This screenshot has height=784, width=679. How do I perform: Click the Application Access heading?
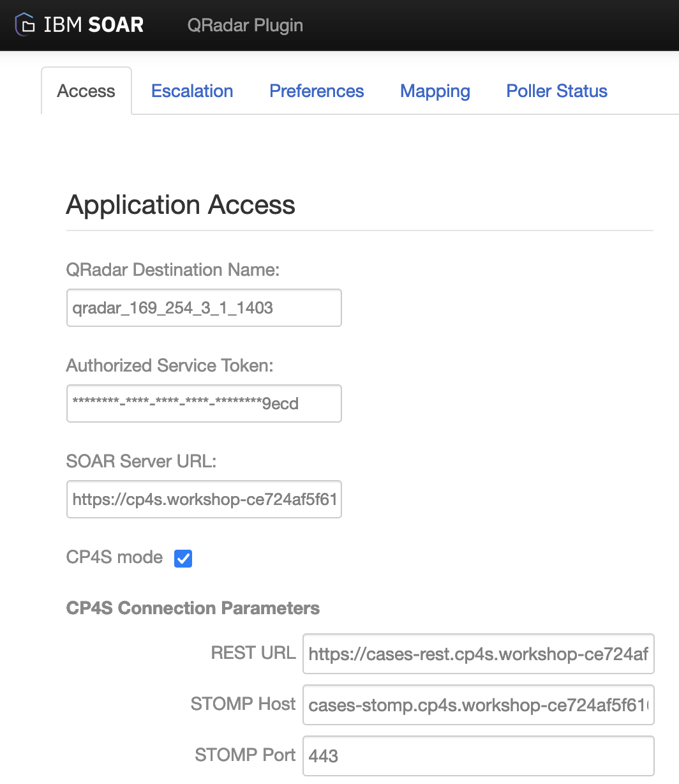tap(181, 205)
